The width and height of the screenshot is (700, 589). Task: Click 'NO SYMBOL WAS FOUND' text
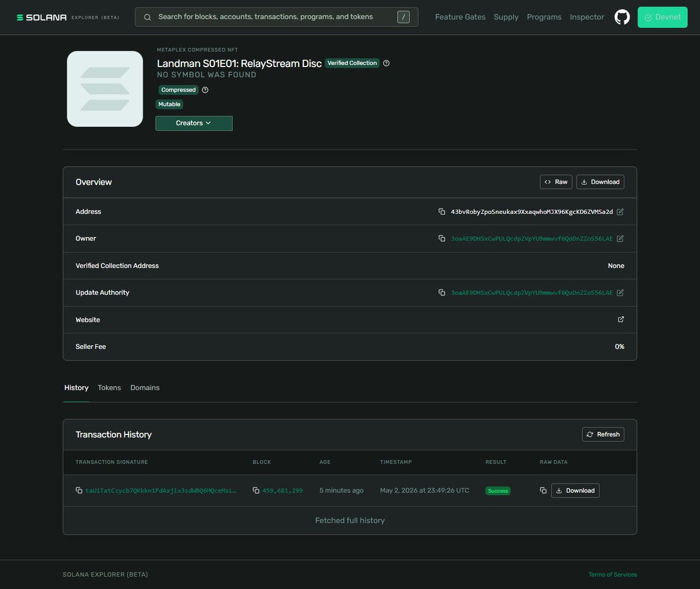point(206,75)
